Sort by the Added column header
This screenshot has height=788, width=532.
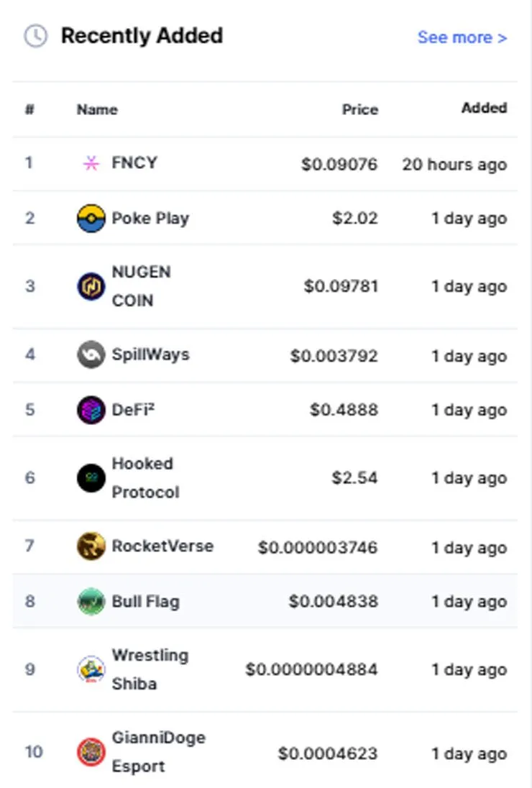[x=485, y=108]
